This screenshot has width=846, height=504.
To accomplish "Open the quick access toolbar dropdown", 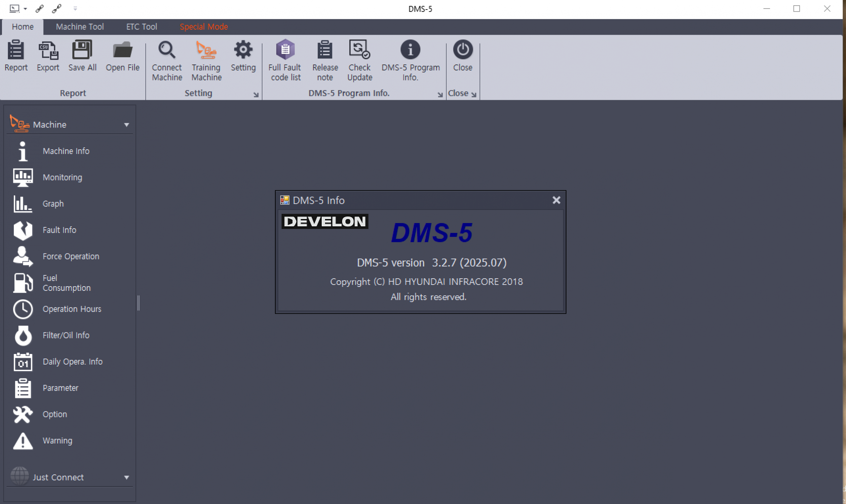I will 75,9.
